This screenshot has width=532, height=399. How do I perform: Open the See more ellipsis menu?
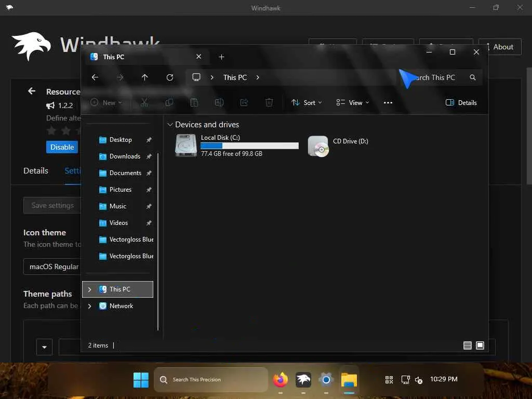388,102
